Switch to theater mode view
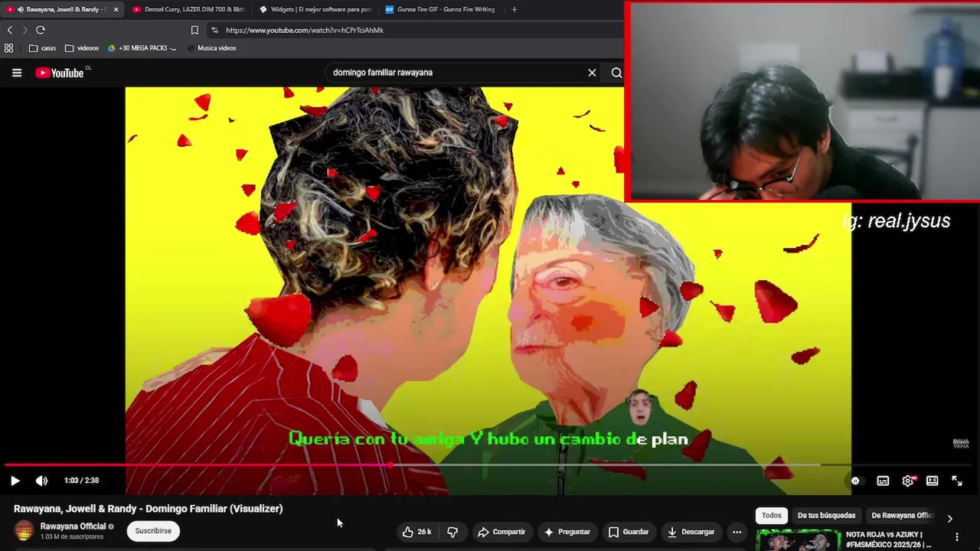980x551 pixels. [x=932, y=481]
